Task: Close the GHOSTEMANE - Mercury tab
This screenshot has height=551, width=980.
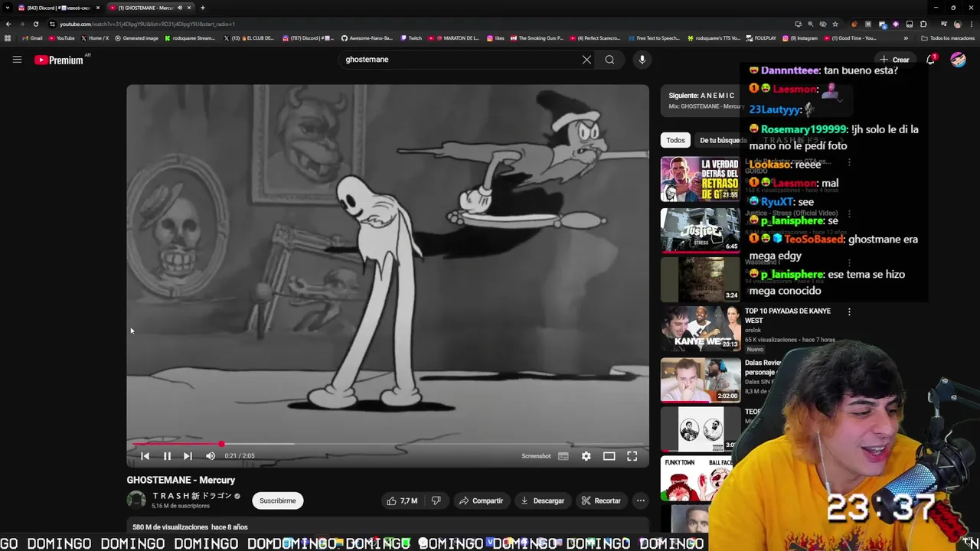Action: click(188, 8)
